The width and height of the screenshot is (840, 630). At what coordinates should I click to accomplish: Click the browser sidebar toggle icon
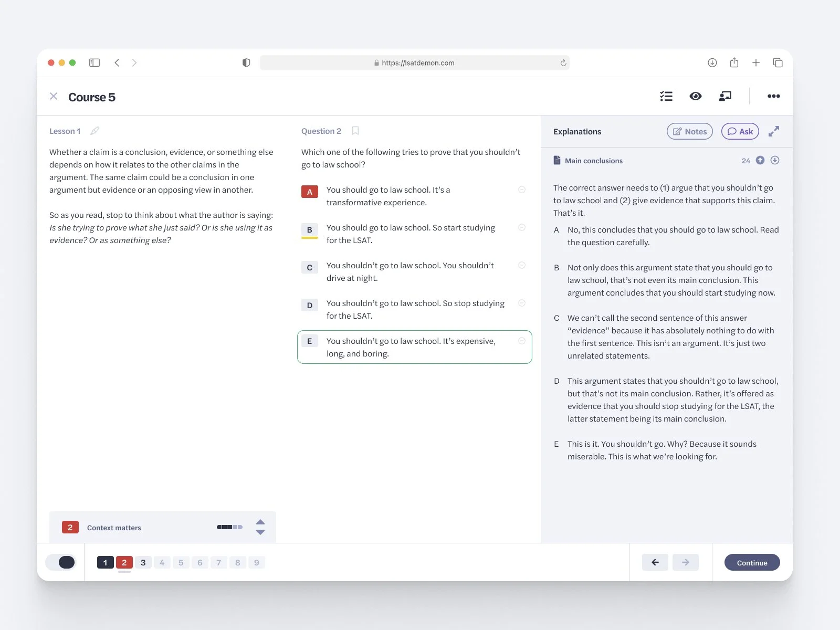(94, 62)
